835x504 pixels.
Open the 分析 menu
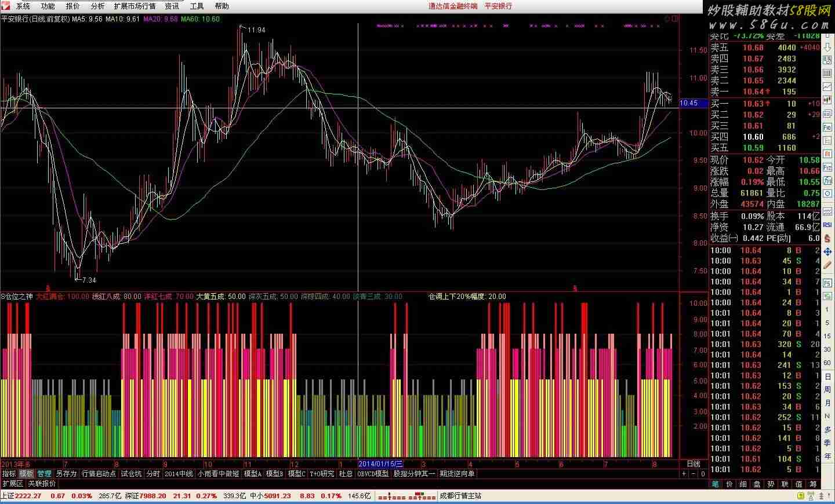97,6
